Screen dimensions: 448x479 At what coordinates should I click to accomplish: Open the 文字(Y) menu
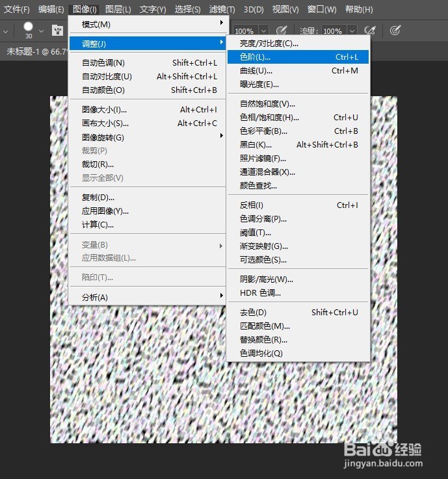153,10
